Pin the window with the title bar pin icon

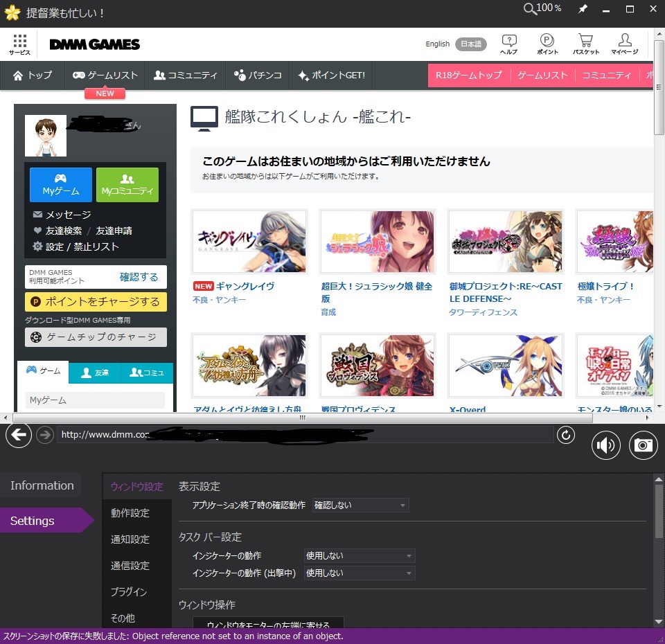tap(583, 9)
